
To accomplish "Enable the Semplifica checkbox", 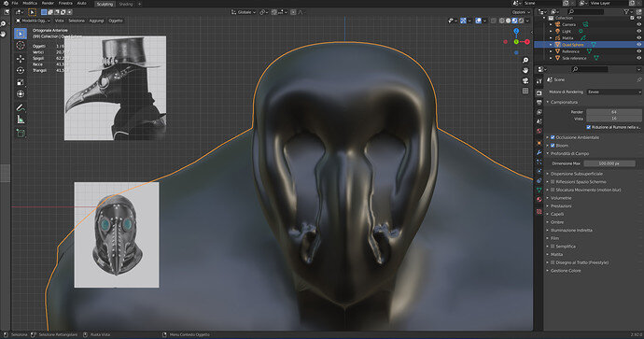I will 553,247.
